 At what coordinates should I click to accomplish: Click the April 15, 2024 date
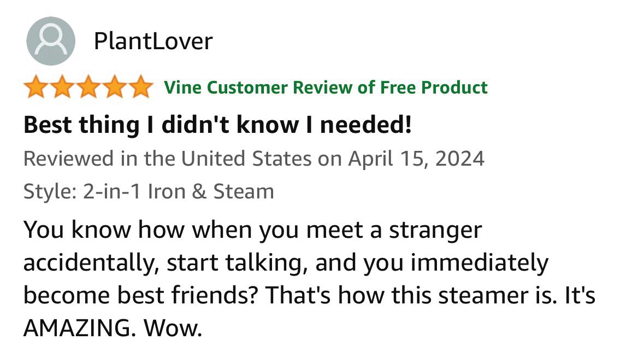[416, 159]
